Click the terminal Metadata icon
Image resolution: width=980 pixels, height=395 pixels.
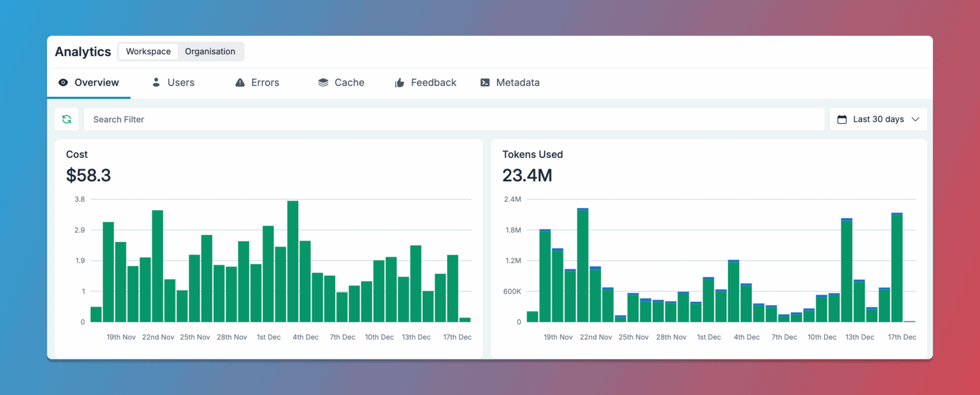(x=485, y=82)
